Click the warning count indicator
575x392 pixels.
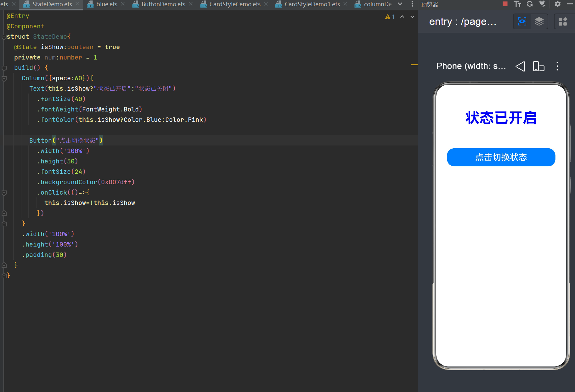(390, 17)
